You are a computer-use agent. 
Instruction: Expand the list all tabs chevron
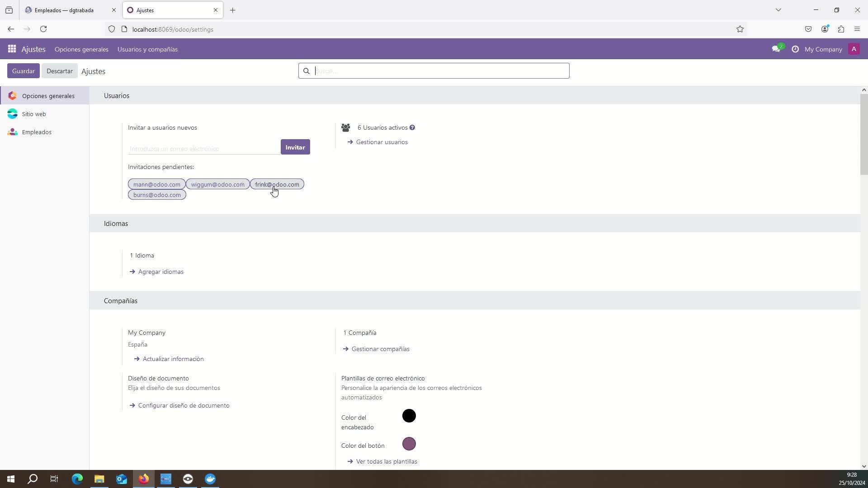[778, 10]
